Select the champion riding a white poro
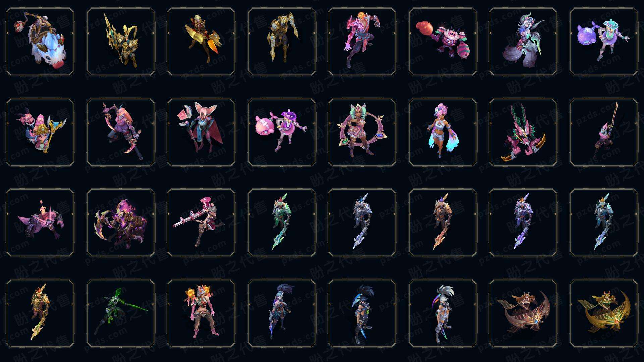This screenshot has width=644, height=362. [x=40, y=42]
